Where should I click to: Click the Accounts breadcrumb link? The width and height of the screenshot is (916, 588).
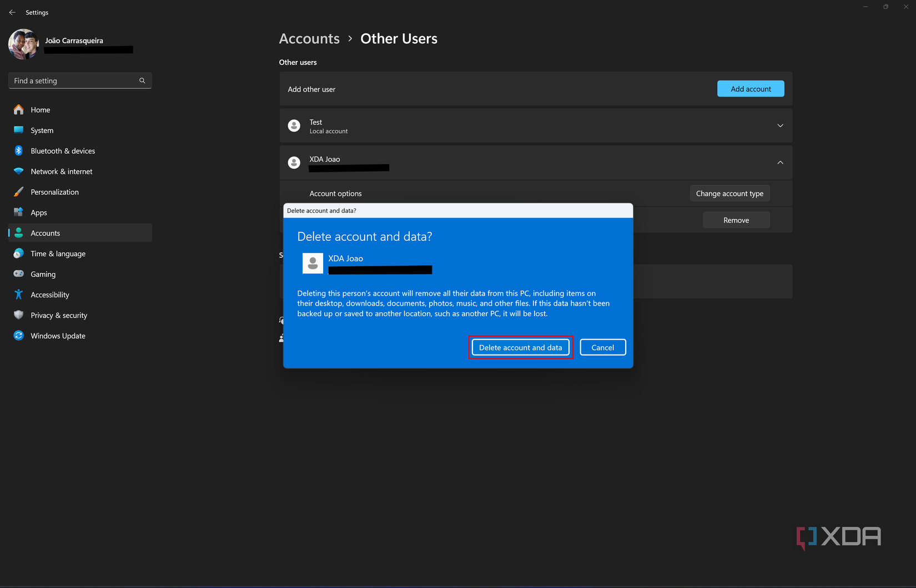pos(309,39)
